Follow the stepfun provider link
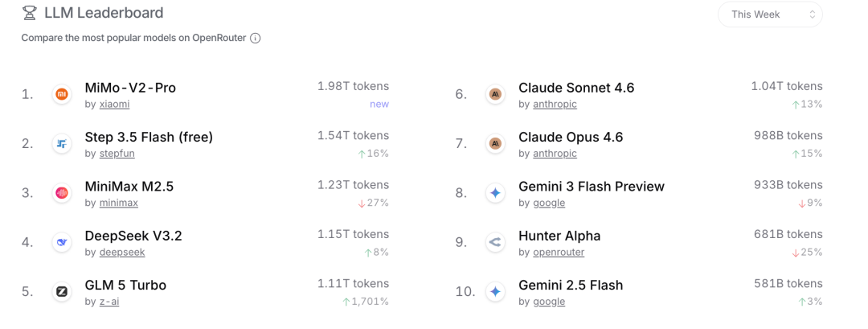 [117, 154]
